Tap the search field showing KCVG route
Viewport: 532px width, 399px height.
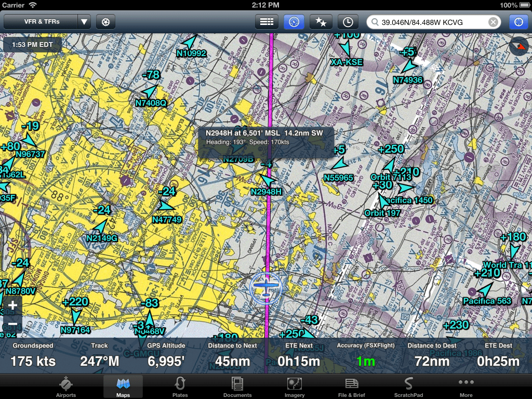click(x=436, y=22)
